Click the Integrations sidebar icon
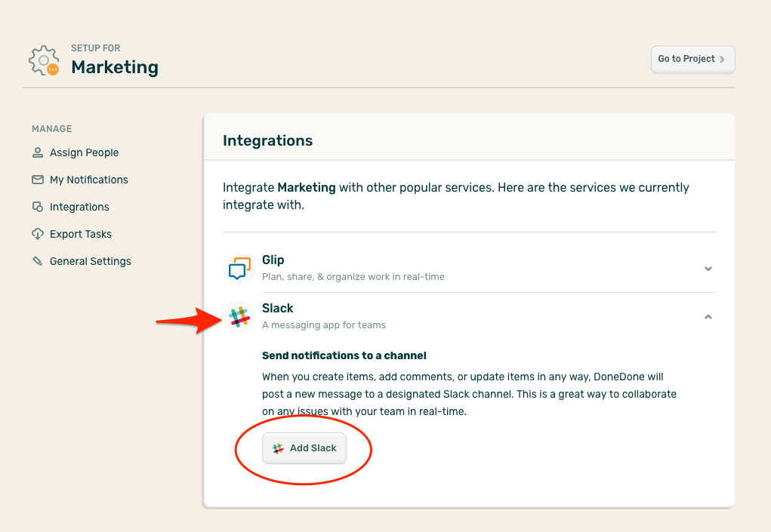 pos(37,207)
